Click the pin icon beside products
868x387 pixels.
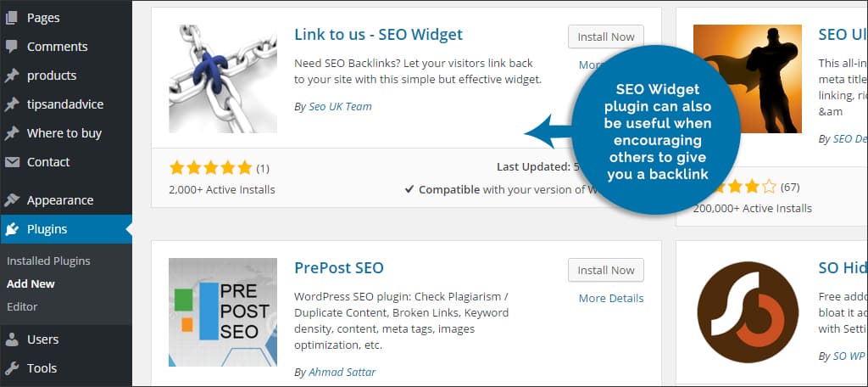12,76
